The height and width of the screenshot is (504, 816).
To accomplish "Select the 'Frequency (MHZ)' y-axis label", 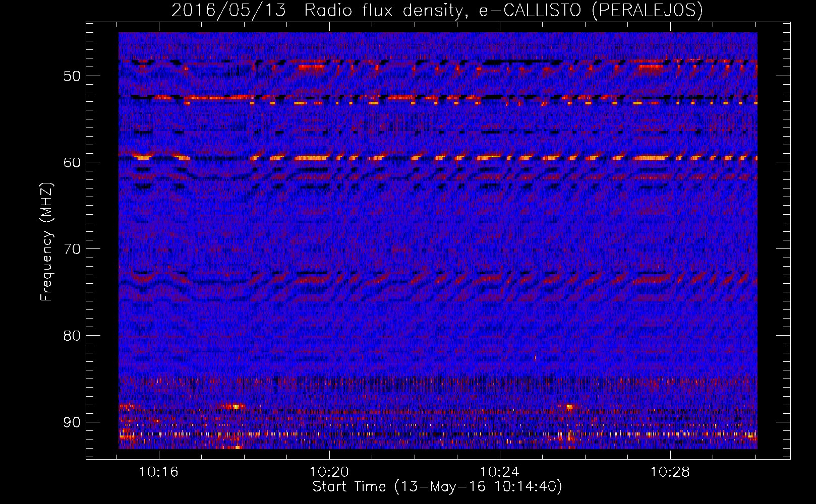I will [46, 241].
